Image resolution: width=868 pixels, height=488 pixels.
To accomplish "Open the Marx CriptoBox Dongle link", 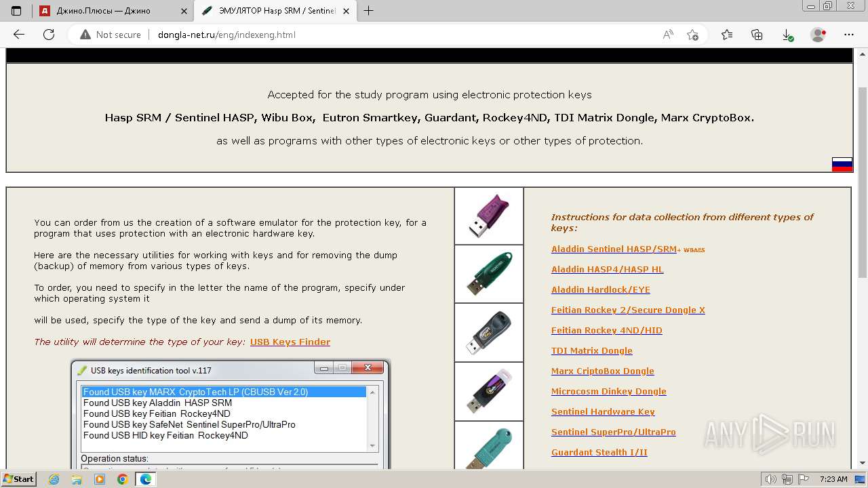I will (603, 371).
